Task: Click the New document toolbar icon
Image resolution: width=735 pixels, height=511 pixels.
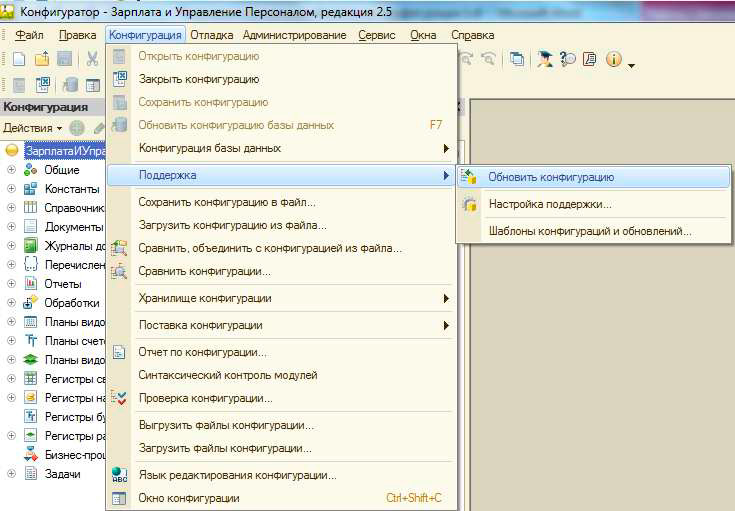Action: point(19,59)
